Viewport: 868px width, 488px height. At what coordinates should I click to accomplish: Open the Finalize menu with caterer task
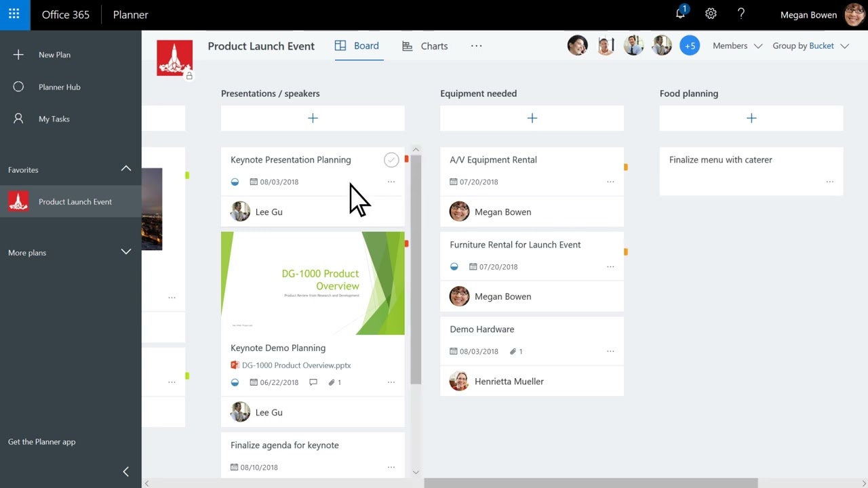(x=721, y=160)
